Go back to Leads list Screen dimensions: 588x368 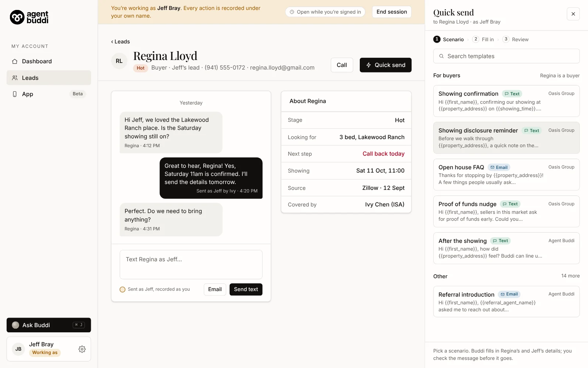pyautogui.click(x=121, y=42)
